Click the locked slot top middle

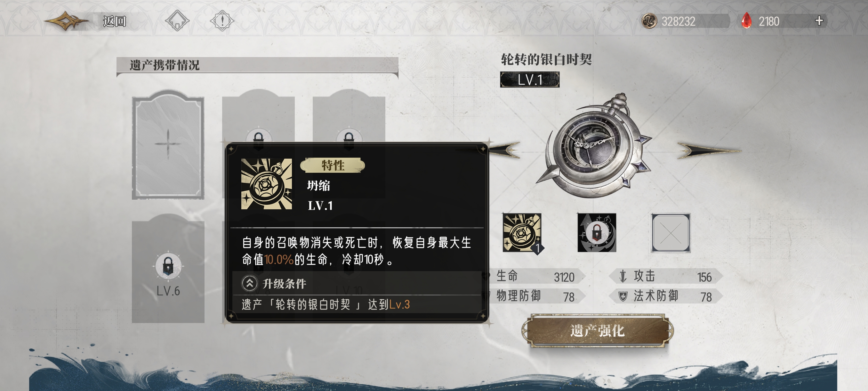coord(258,116)
